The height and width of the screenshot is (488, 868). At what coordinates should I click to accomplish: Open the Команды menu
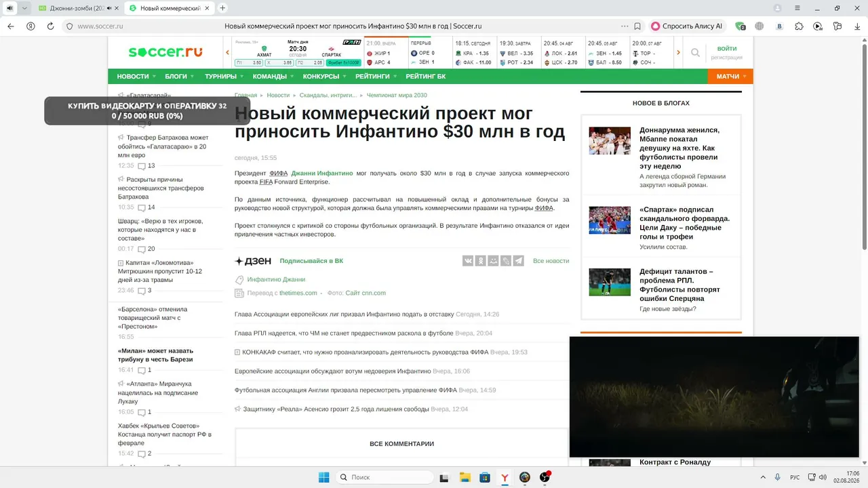pyautogui.click(x=273, y=77)
